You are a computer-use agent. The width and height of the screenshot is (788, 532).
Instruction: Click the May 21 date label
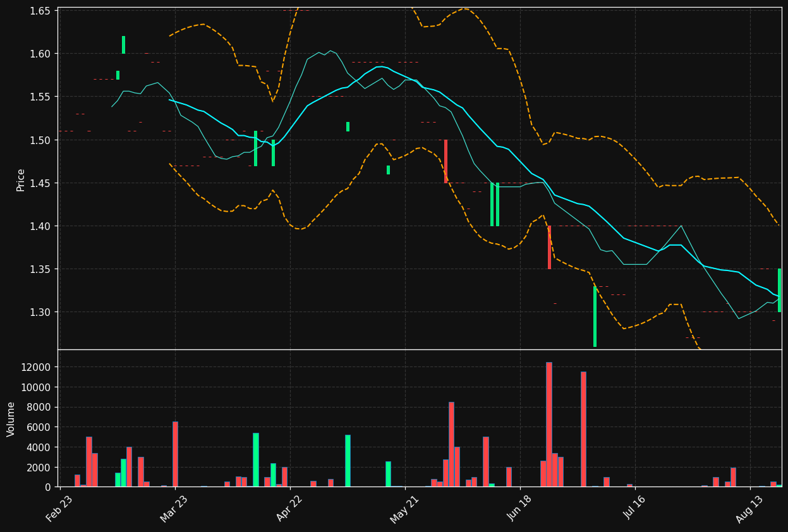click(404, 509)
